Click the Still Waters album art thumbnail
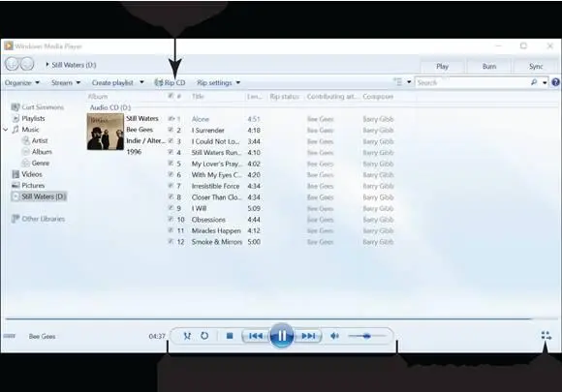This screenshot has width=562, height=392. click(106, 132)
